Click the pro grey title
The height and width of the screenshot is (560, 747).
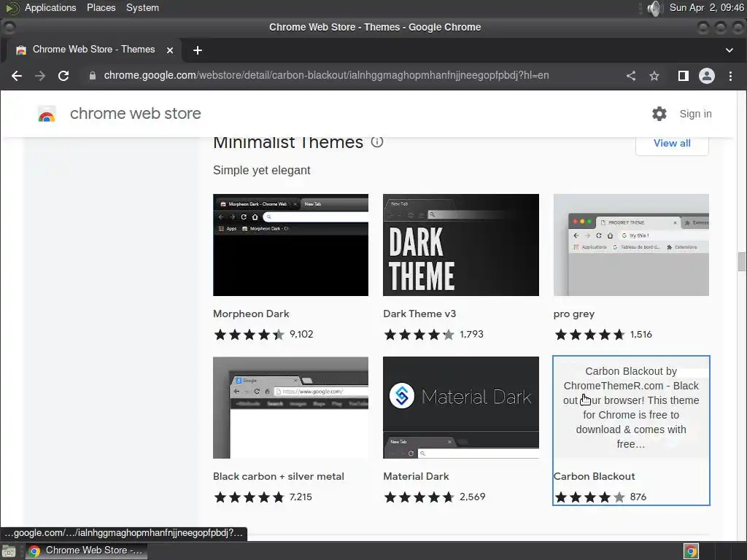pyautogui.click(x=573, y=314)
